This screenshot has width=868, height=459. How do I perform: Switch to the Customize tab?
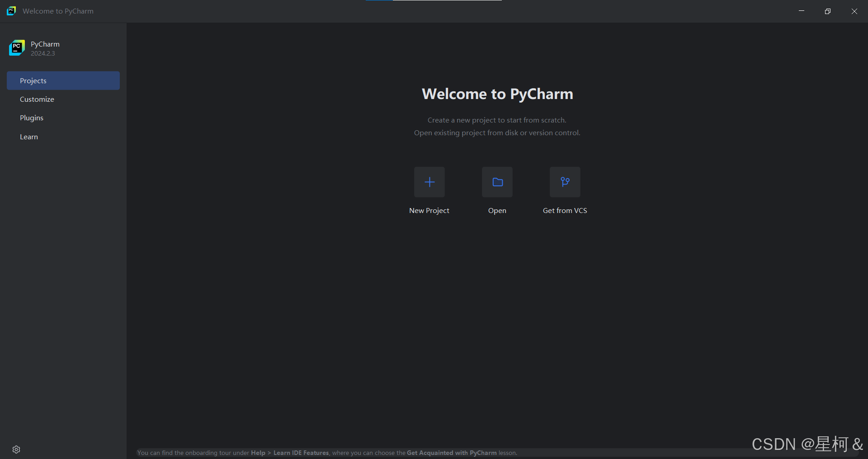(x=63, y=99)
